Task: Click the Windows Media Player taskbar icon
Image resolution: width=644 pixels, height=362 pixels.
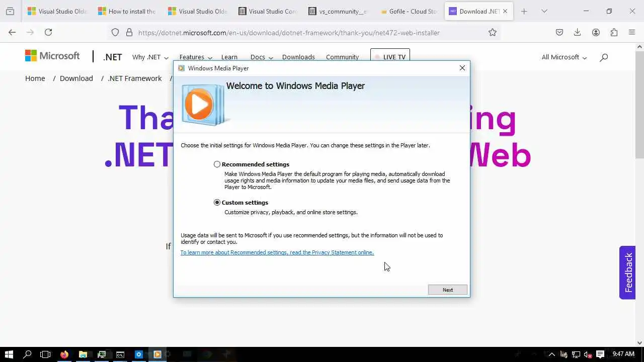Action: [157, 354]
